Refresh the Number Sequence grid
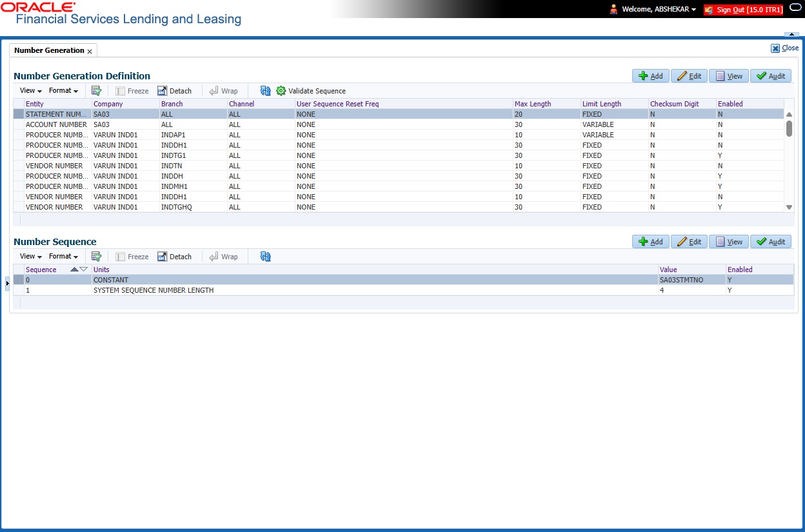 click(x=265, y=256)
